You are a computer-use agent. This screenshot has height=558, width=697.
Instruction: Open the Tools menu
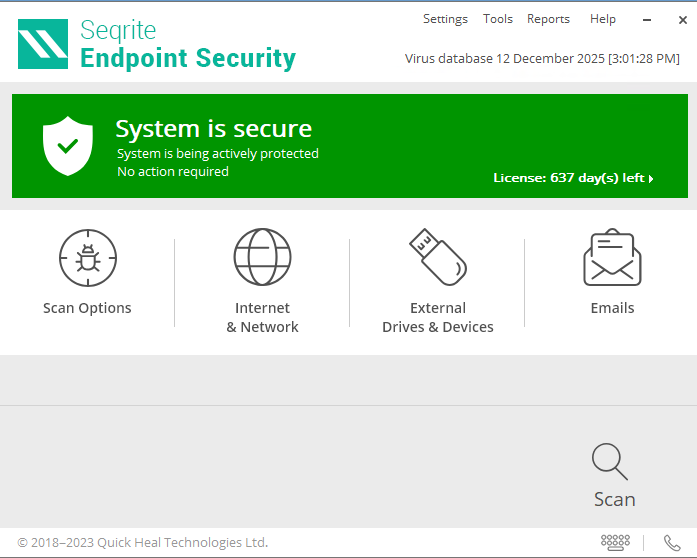pyautogui.click(x=497, y=19)
